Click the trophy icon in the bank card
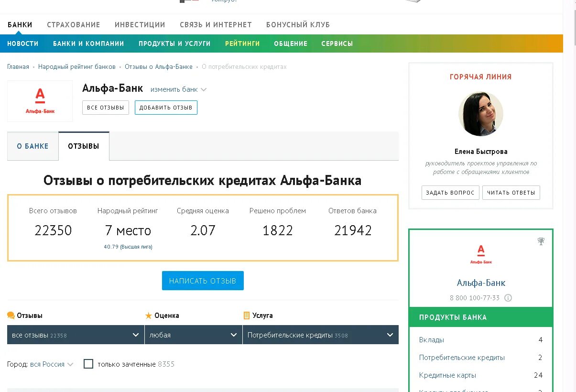 point(541,241)
